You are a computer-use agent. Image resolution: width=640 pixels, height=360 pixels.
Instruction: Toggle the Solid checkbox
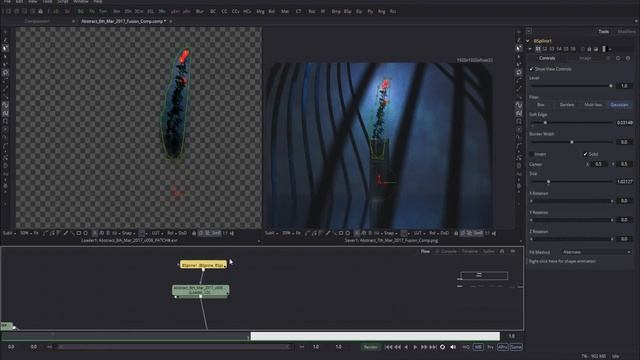click(x=585, y=154)
